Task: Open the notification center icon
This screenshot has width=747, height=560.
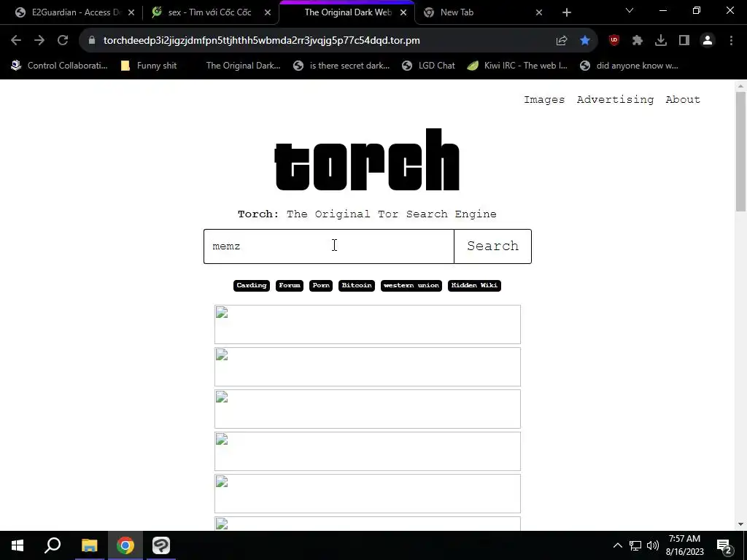Action: pos(724,546)
